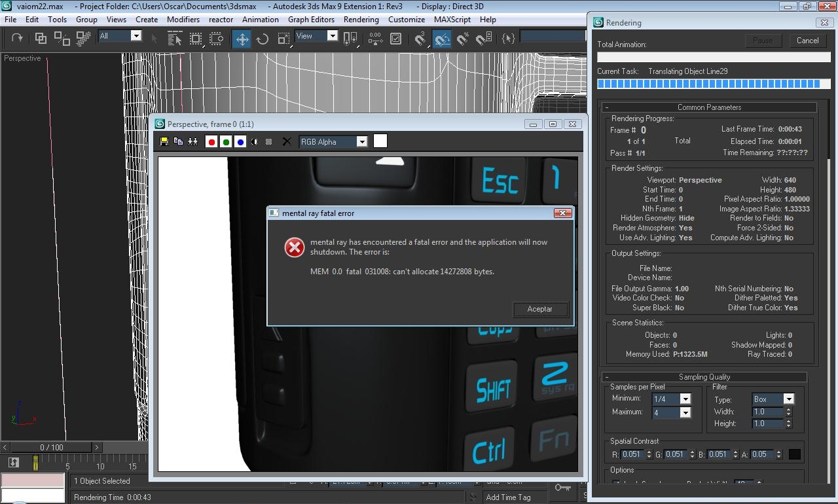Toggle Keyboard Shortcut Override icon
The image size is (838, 504).
[x=396, y=38]
